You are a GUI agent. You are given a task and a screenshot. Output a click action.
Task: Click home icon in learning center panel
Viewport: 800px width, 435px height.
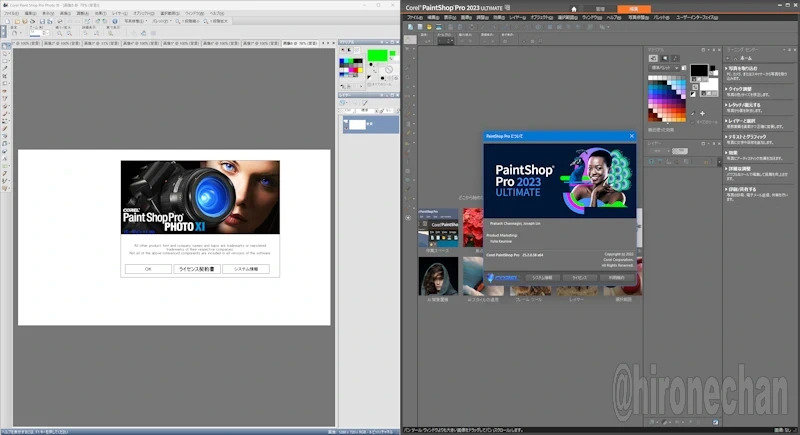[x=735, y=58]
